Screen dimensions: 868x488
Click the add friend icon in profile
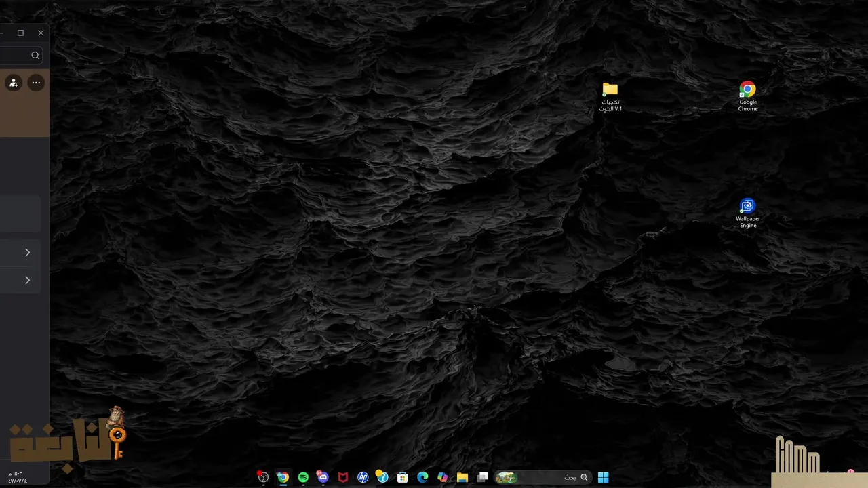(14, 83)
